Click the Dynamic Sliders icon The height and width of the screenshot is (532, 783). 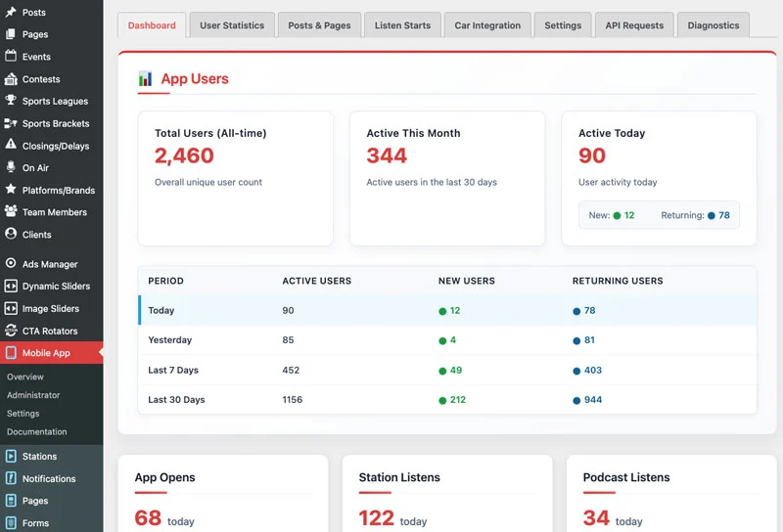(11, 286)
